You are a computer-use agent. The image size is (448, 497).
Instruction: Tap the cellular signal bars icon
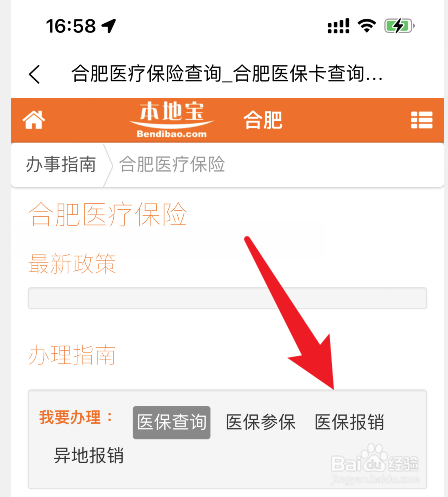tap(338, 26)
